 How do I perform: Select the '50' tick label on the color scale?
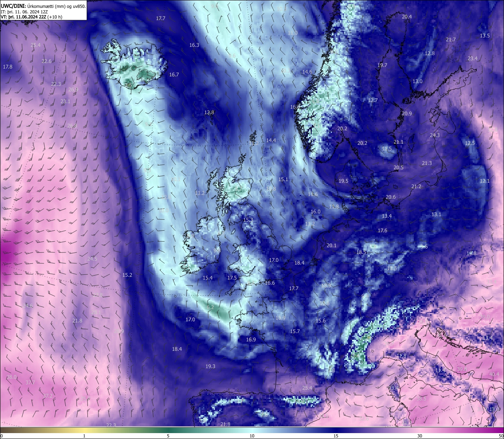tap(501, 435)
